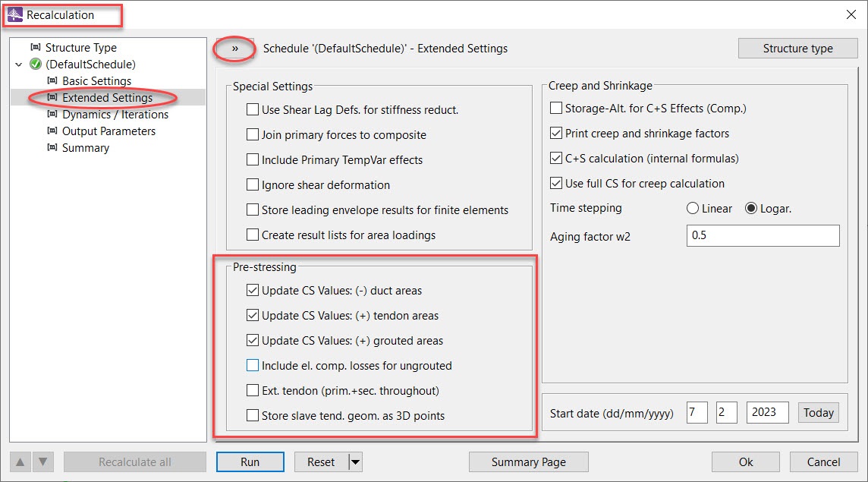Open the Reset button dropdown arrow
868x482 pixels.
pos(355,462)
